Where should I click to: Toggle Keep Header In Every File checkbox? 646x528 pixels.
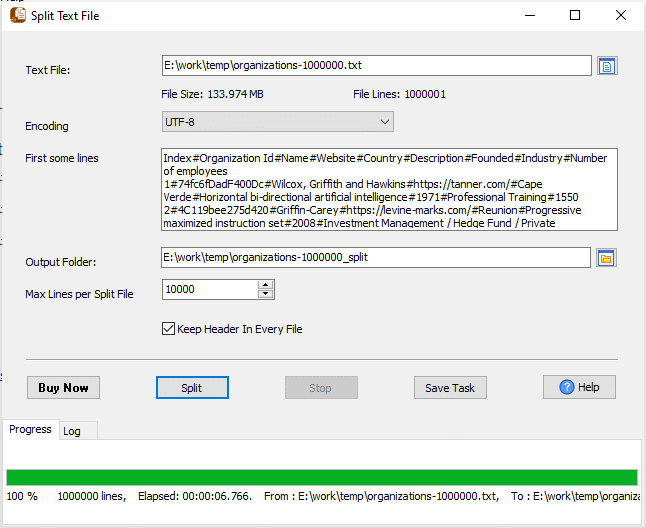click(167, 328)
